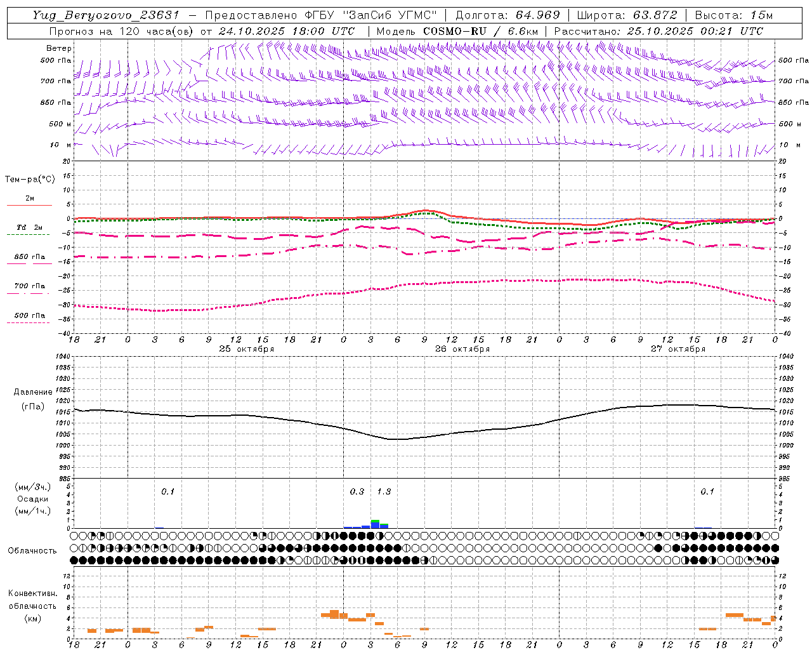
Task: Click the Td 2м dew point legend entry
Action: [30, 227]
